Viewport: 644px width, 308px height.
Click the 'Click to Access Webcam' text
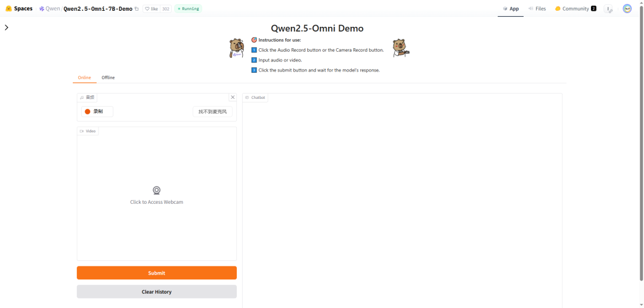tap(156, 202)
